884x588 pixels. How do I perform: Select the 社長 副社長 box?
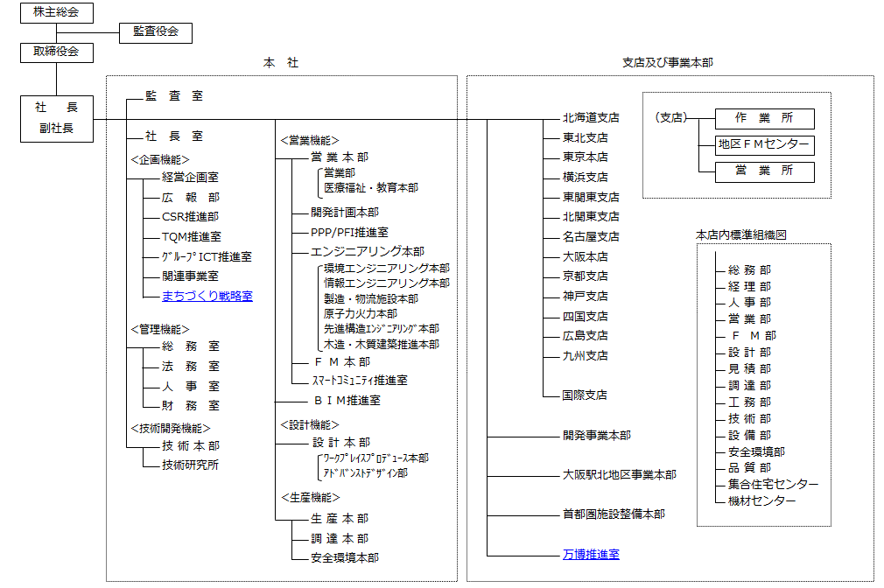point(56,119)
